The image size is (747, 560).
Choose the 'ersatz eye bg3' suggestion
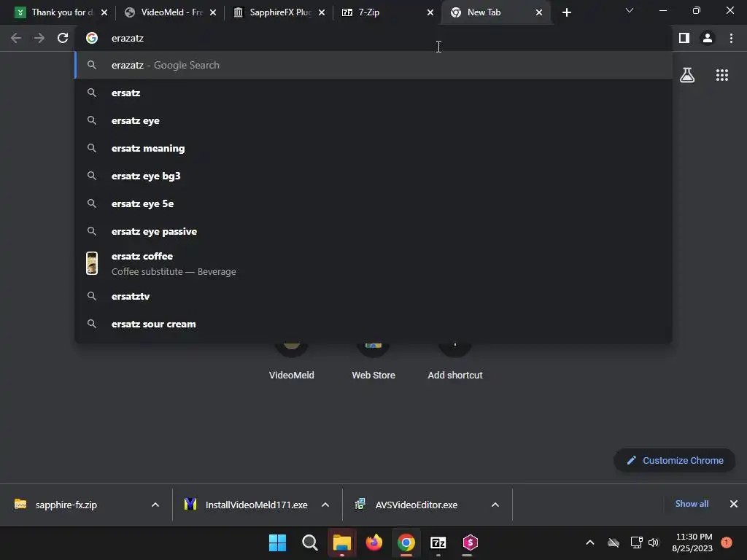(x=374, y=176)
